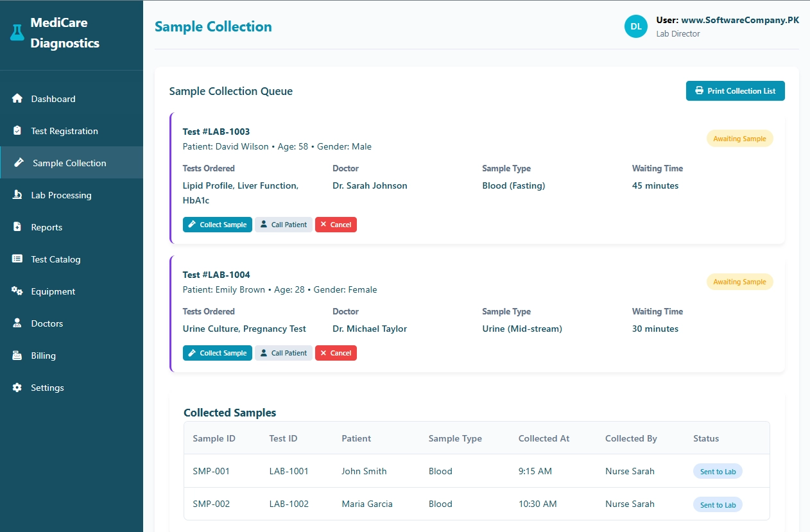Click the Test Registration clipboard icon
The height and width of the screenshot is (532, 810).
(x=17, y=131)
